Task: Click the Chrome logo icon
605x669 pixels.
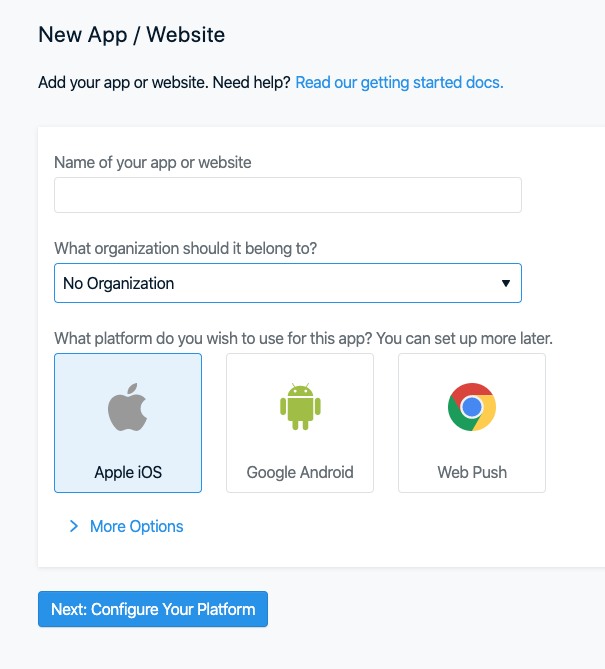Action: pyautogui.click(x=472, y=407)
